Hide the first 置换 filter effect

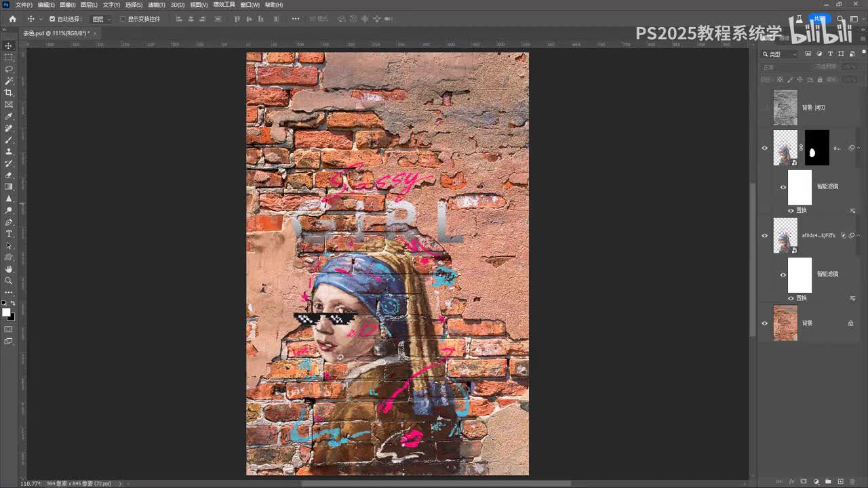(x=791, y=210)
